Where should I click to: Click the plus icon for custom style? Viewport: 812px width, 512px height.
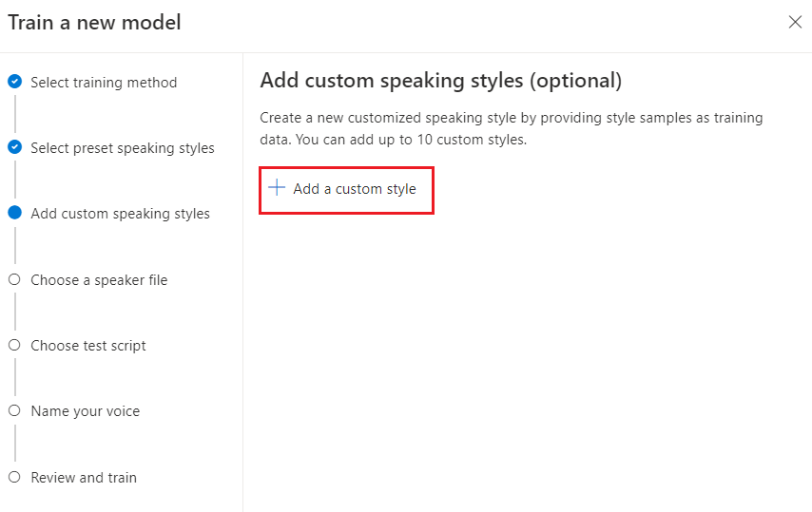(277, 188)
